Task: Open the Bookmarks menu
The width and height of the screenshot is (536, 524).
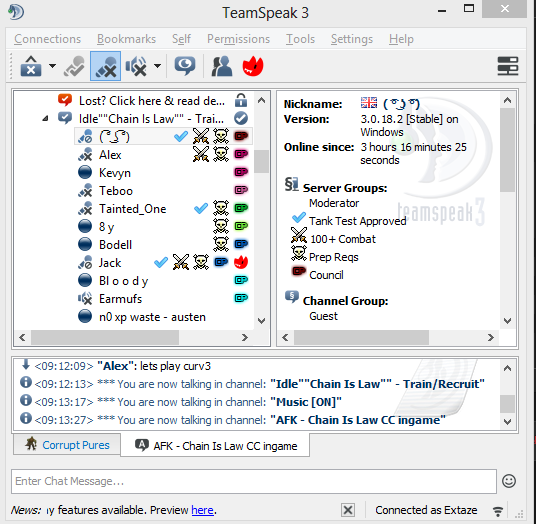Action: 126,39
